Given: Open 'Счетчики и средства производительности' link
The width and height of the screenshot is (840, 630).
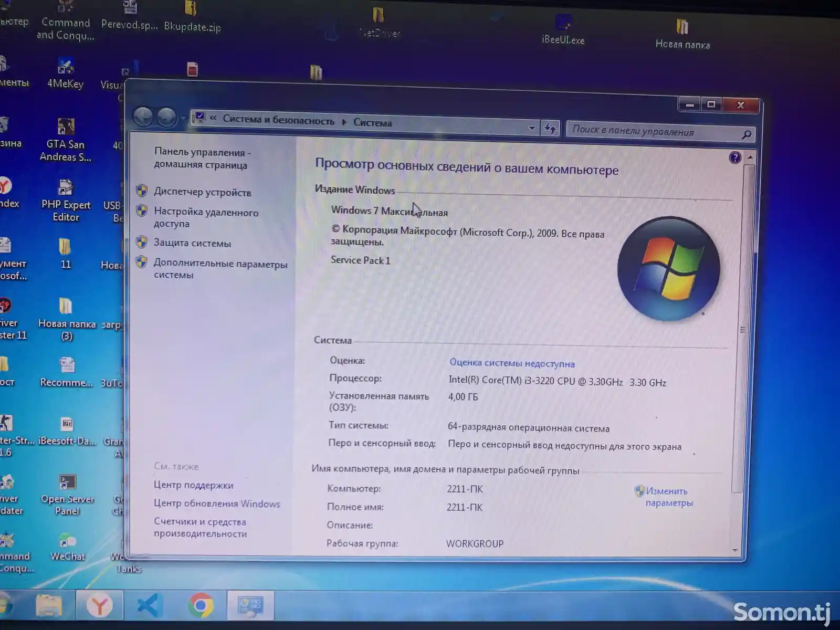Looking at the screenshot, I should click(200, 528).
